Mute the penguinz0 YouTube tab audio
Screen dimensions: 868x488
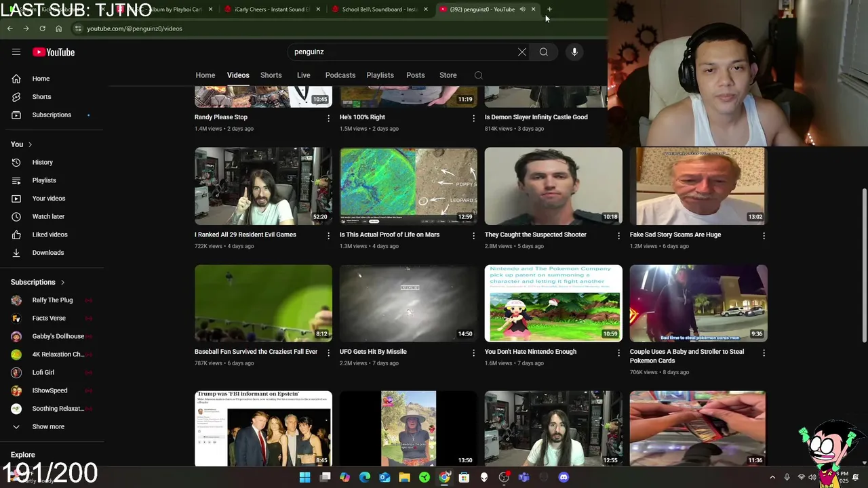pos(522,9)
